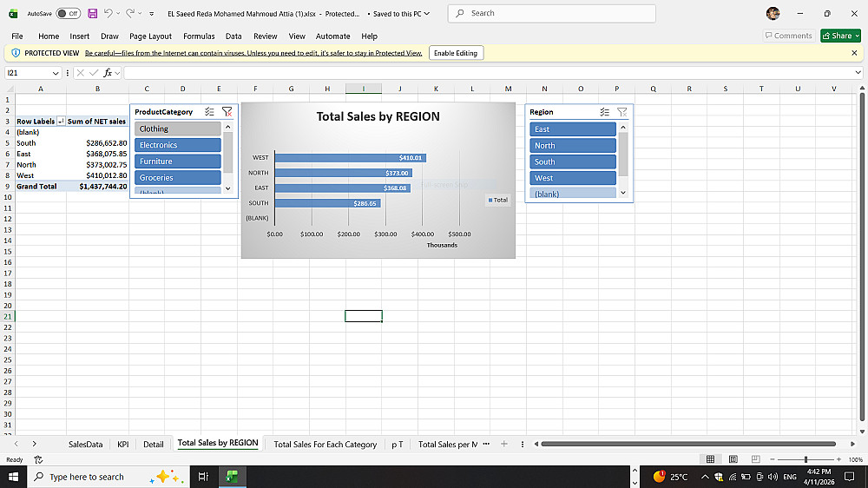Toggle Multi-Select in ProductCategory slicer

click(x=209, y=112)
